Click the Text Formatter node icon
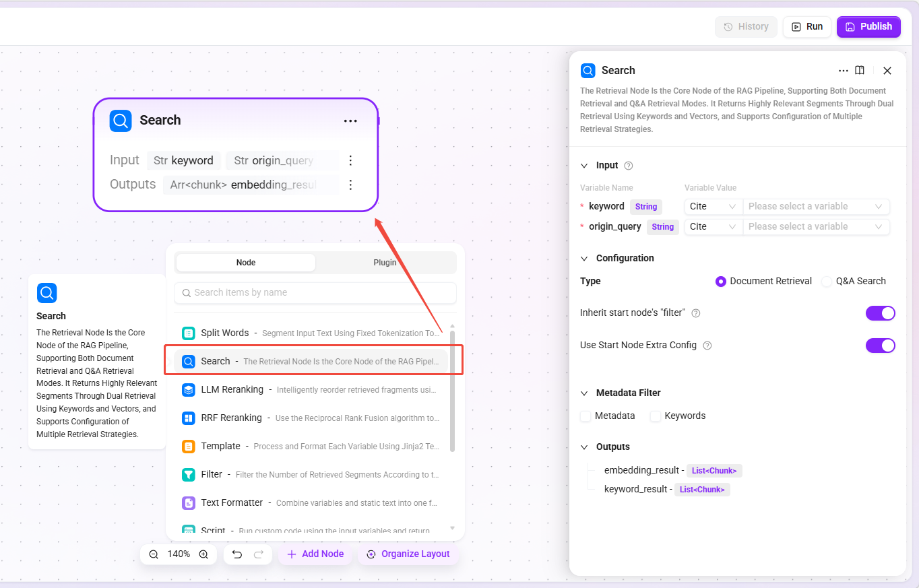 click(x=189, y=502)
